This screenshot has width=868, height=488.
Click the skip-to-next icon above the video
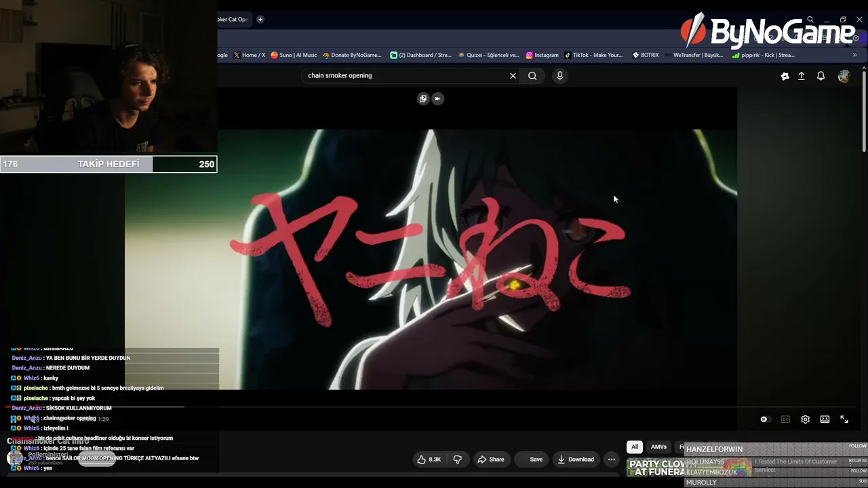pos(437,98)
